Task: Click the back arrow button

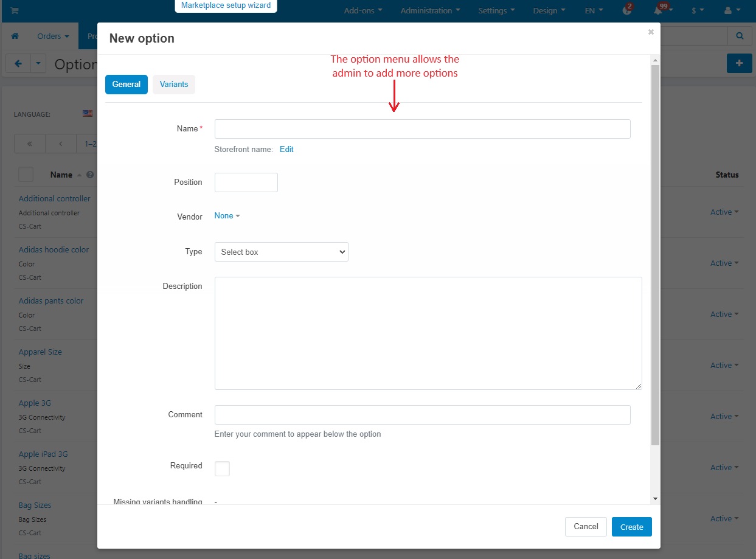Action: (18, 63)
